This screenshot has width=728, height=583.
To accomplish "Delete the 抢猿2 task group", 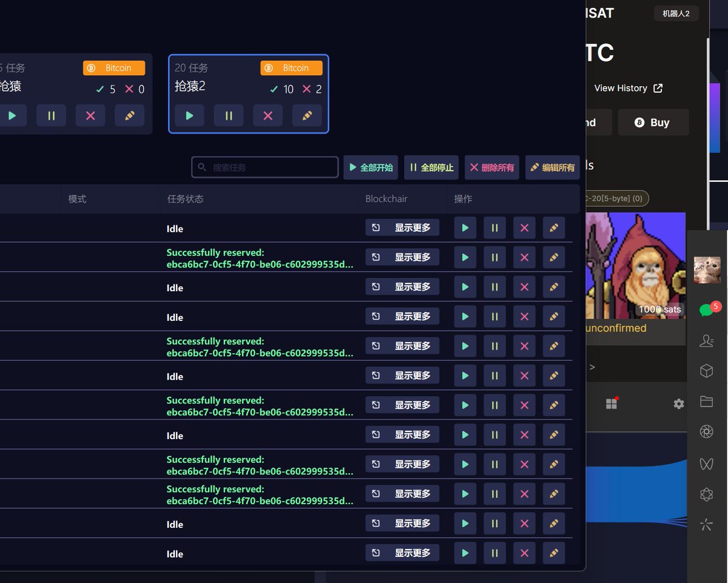I will (x=268, y=115).
